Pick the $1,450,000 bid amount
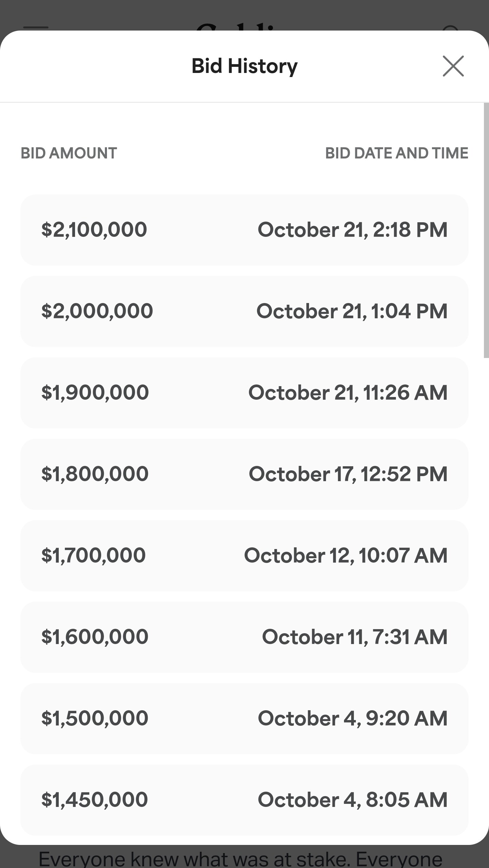Viewport: 489px width, 868px height. 94,800
